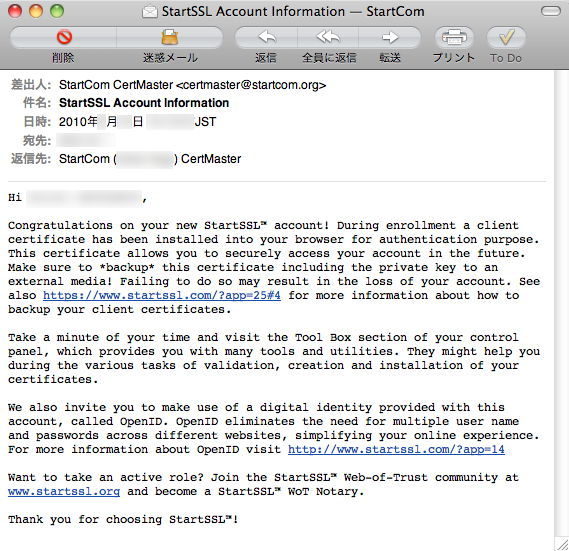The height and width of the screenshot is (551, 569).
Task: Forward the message with 転送 arrow icon
Action: point(390,37)
